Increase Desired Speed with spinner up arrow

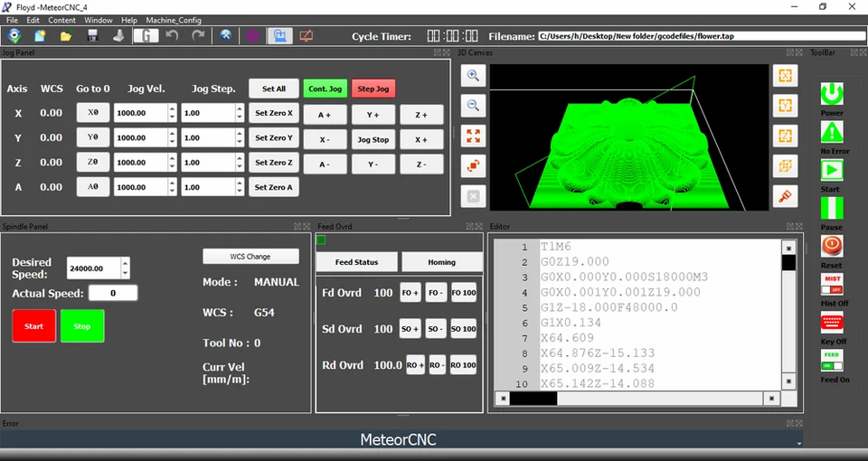pyautogui.click(x=125, y=263)
